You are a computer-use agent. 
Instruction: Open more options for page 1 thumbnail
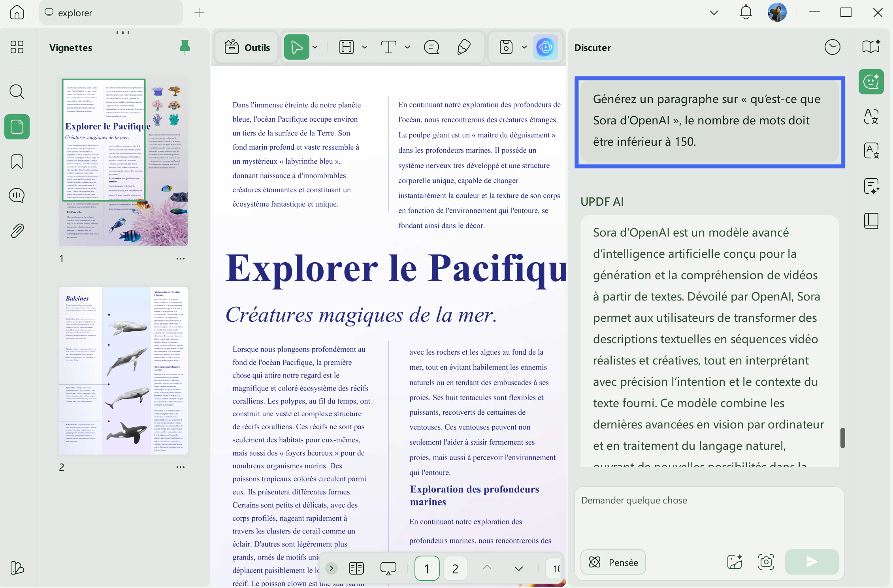point(181,259)
